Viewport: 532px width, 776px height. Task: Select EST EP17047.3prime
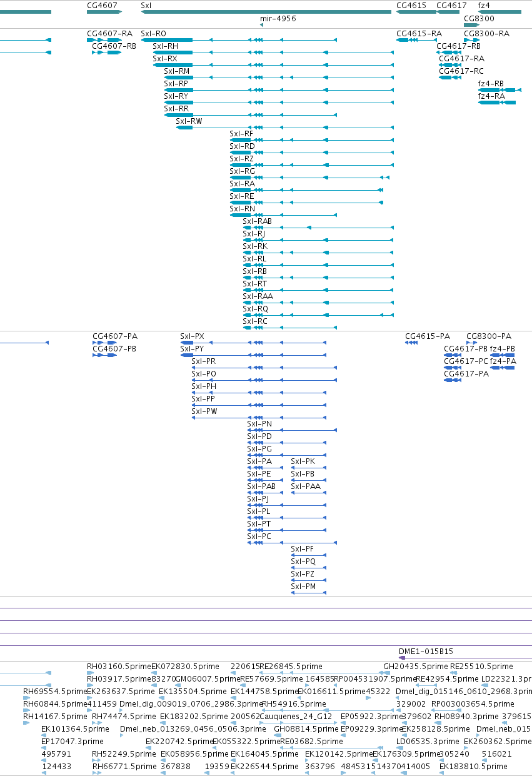[x=73, y=741]
